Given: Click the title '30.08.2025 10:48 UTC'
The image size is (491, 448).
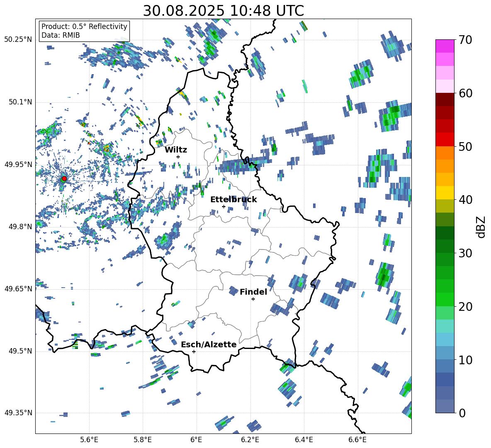Looking at the screenshot, I should (x=223, y=11).
